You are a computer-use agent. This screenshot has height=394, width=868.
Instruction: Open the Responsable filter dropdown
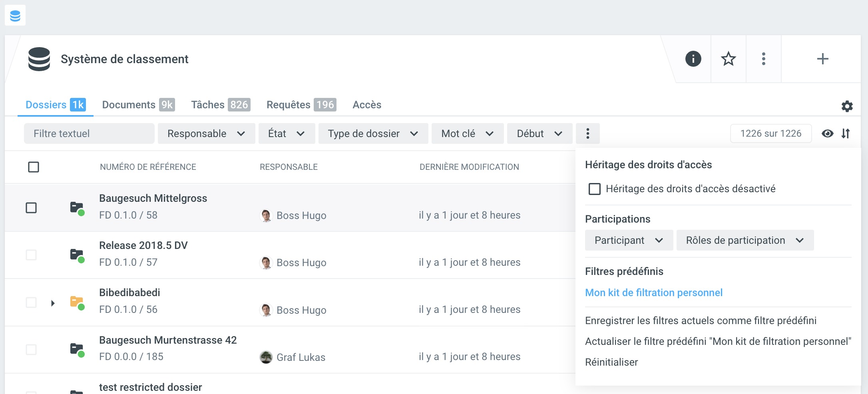pos(206,133)
